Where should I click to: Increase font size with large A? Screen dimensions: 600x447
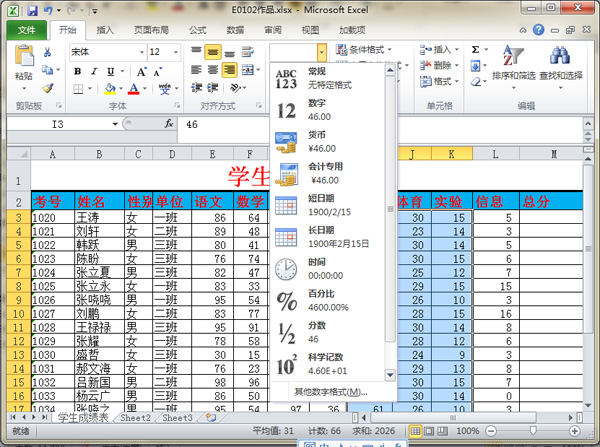(141, 72)
